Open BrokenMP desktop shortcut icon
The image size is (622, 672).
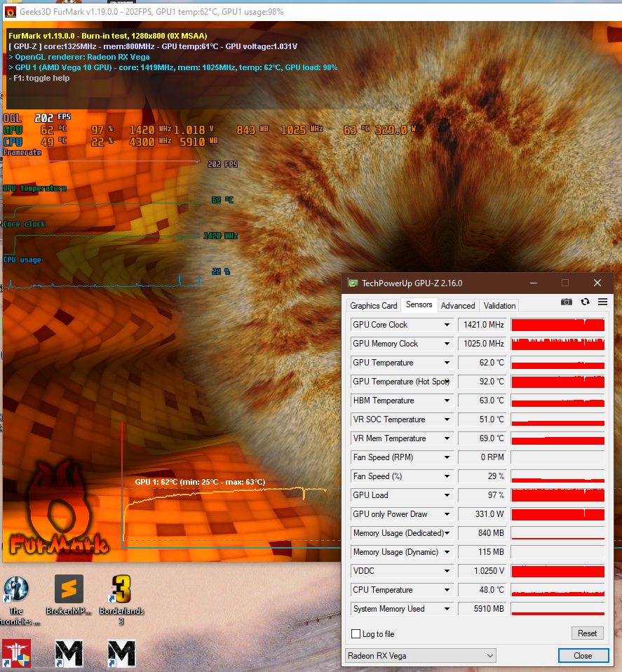69,589
